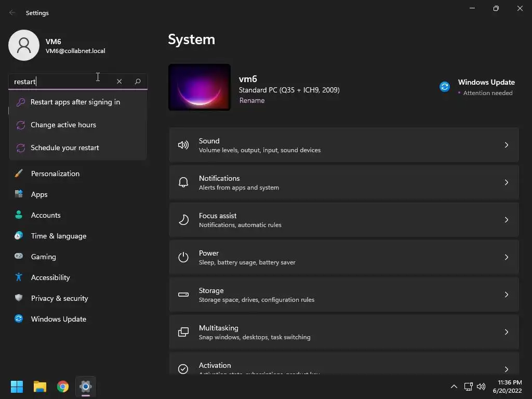Image resolution: width=532 pixels, height=399 pixels.
Task: Expand the Activation row chevron
Action: pyautogui.click(x=506, y=369)
